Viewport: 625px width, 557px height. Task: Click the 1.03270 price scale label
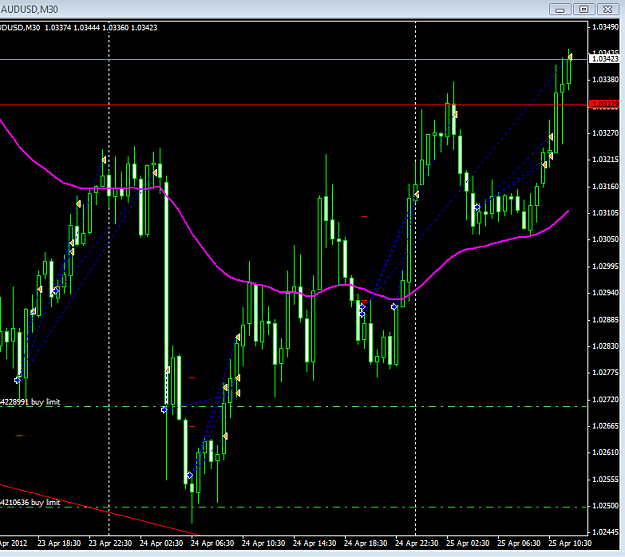605,133
